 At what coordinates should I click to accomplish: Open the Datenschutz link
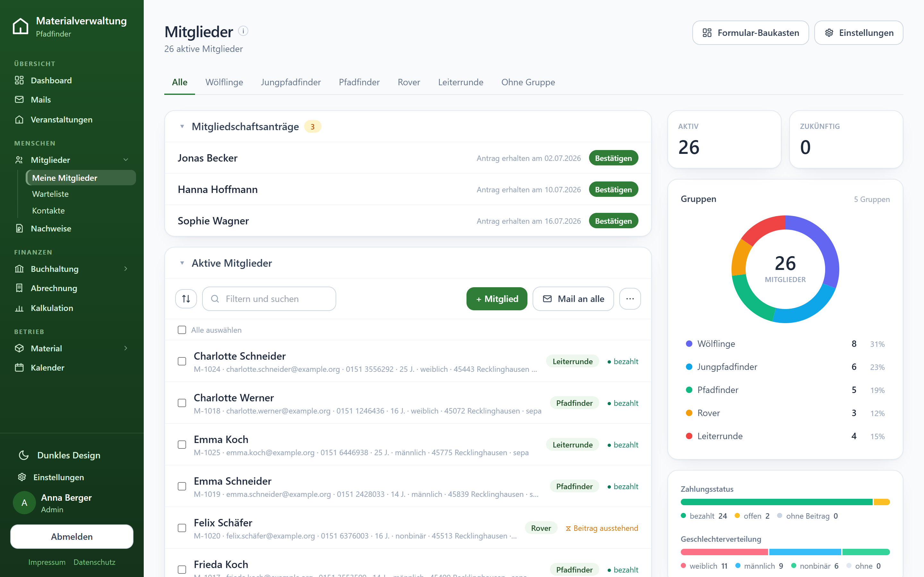pos(94,562)
